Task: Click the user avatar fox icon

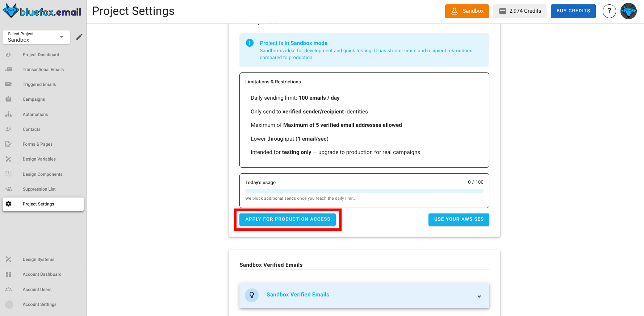Action: point(628,11)
